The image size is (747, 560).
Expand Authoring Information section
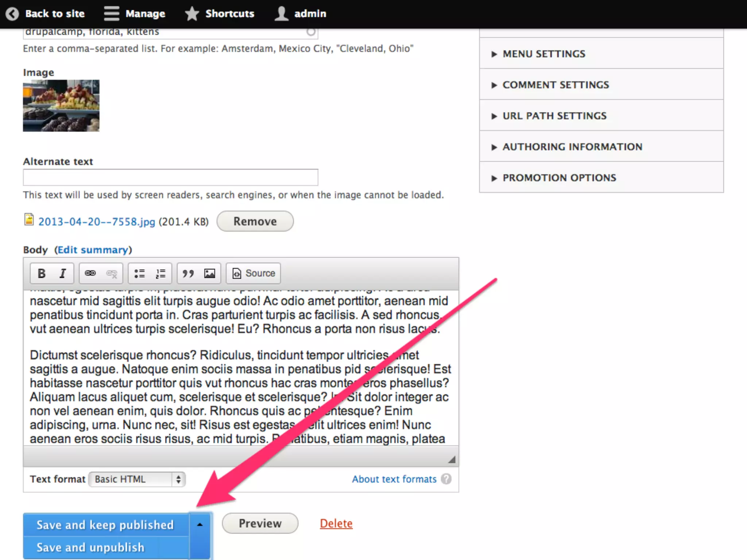click(x=572, y=147)
